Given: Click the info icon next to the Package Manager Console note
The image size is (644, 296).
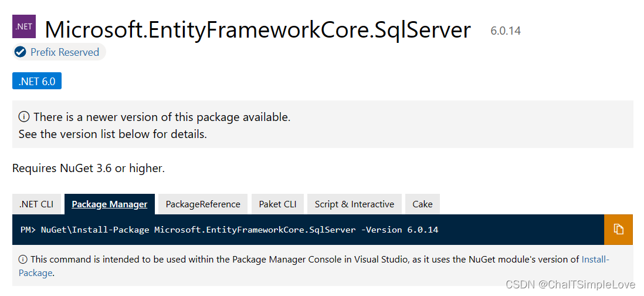Looking at the screenshot, I should (23, 260).
